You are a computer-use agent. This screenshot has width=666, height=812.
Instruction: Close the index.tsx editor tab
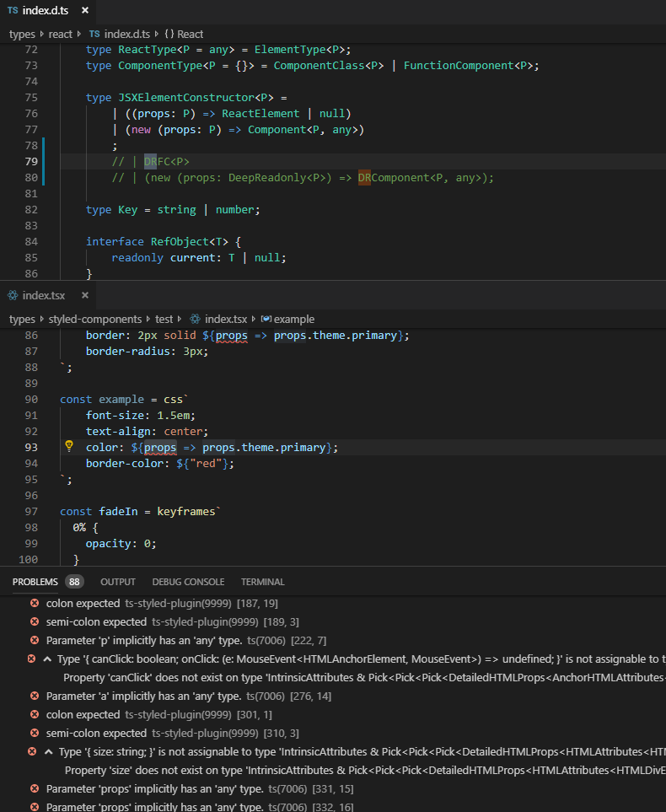(85, 295)
